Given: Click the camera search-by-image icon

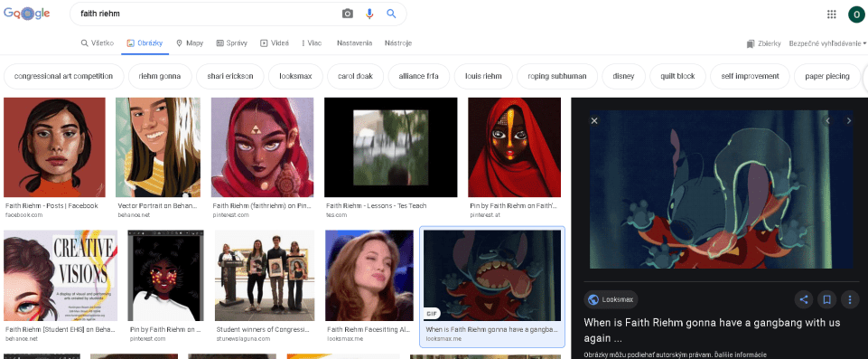Looking at the screenshot, I should pos(348,14).
